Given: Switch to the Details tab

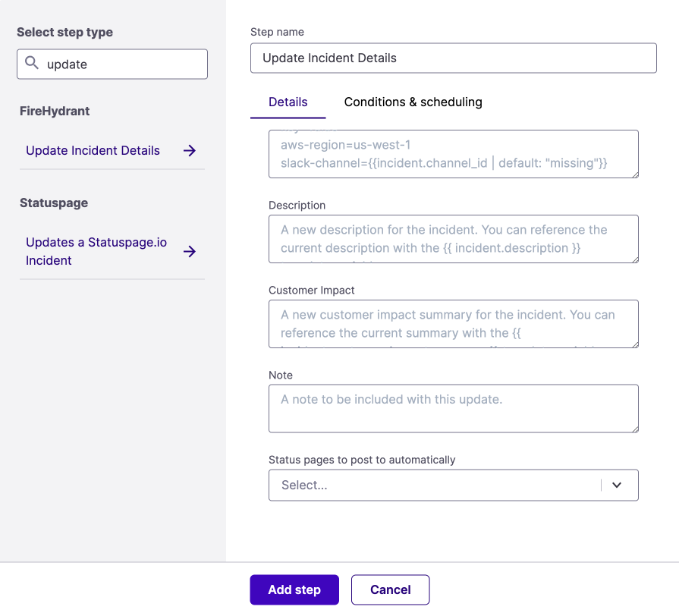Looking at the screenshot, I should 288,102.
